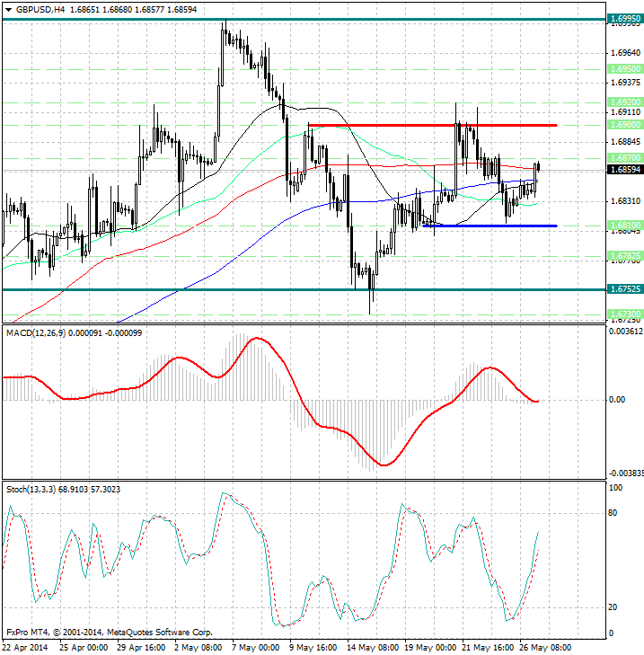Viewport: 644px width, 655px height.
Task: Select the 21 May 16:00 date label
Action: click(x=488, y=648)
